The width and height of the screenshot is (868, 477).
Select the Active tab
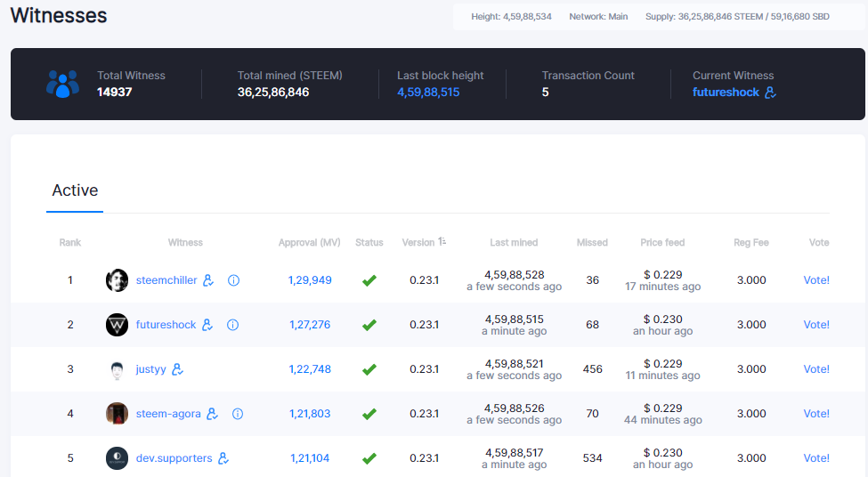pos(75,191)
